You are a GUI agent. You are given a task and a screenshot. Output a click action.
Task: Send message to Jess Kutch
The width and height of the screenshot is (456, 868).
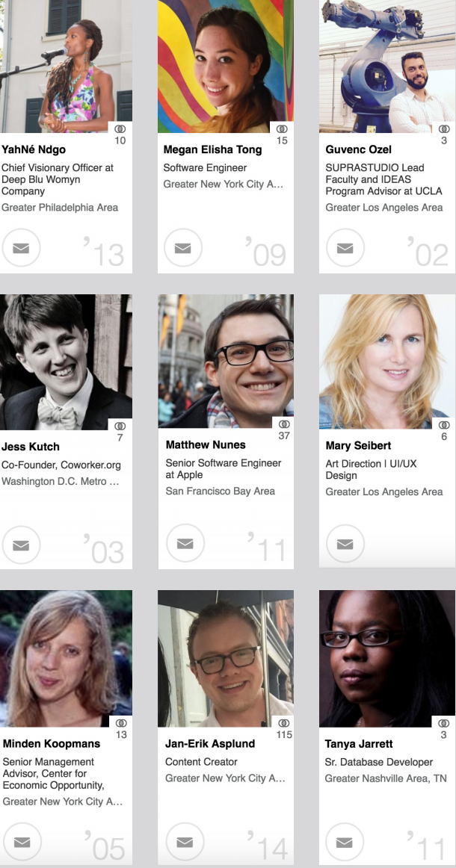click(x=21, y=545)
